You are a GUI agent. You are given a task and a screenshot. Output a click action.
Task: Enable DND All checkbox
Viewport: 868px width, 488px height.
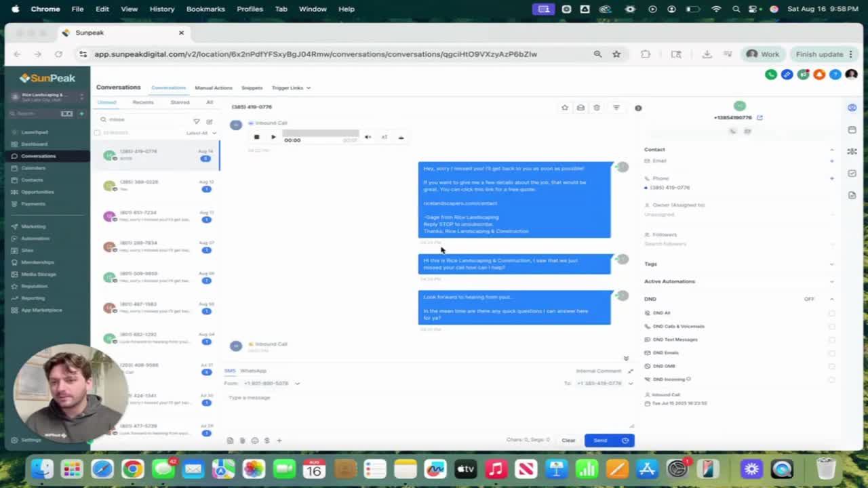point(831,313)
